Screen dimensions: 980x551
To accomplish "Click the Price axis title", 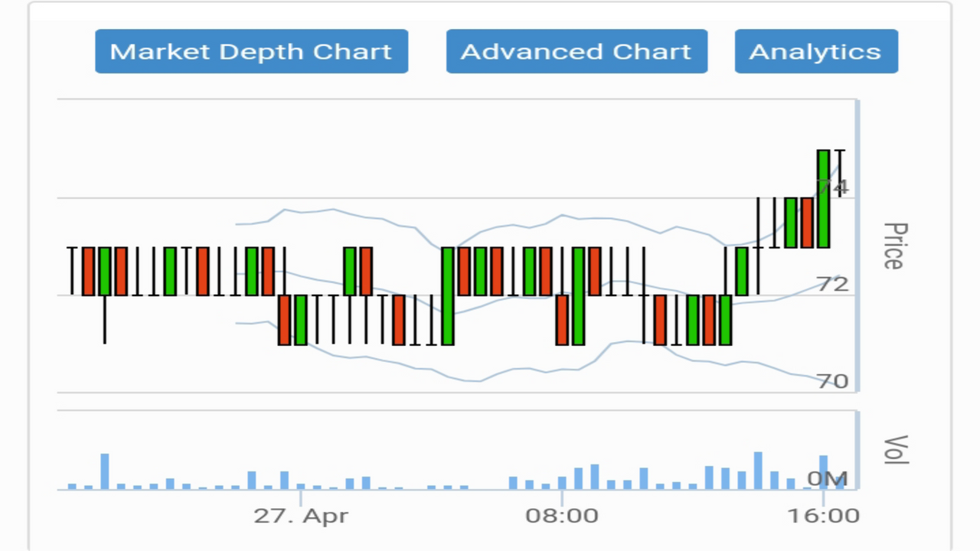I will [x=893, y=246].
